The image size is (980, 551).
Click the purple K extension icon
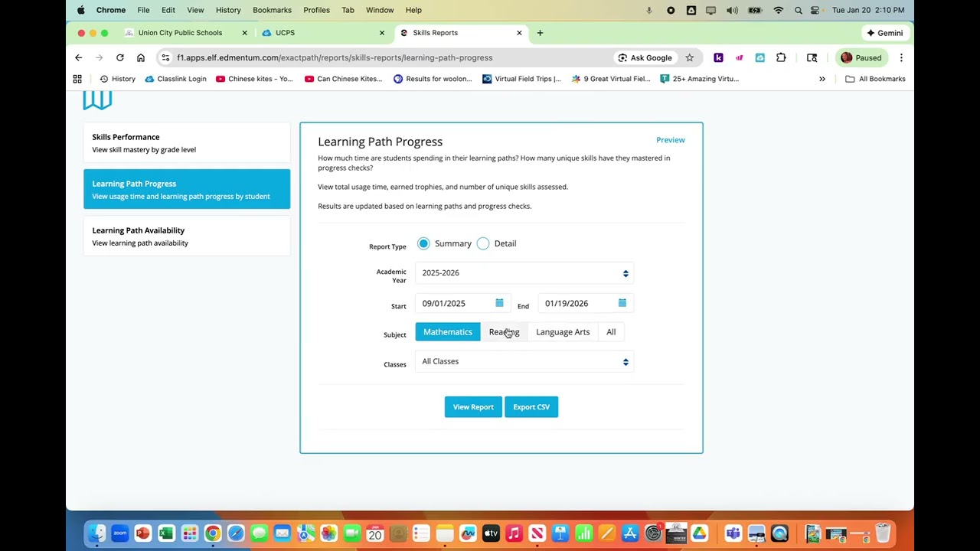tap(718, 57)
